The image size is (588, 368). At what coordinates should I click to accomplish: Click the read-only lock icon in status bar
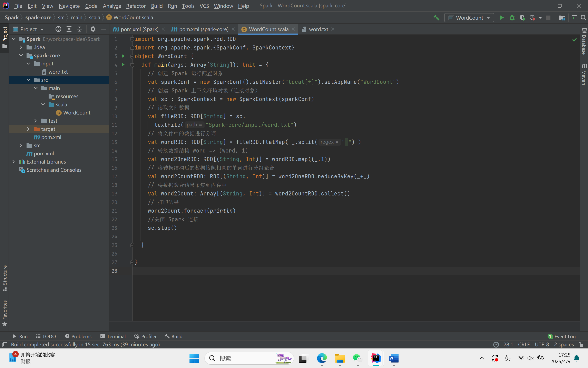pos(581,345)
